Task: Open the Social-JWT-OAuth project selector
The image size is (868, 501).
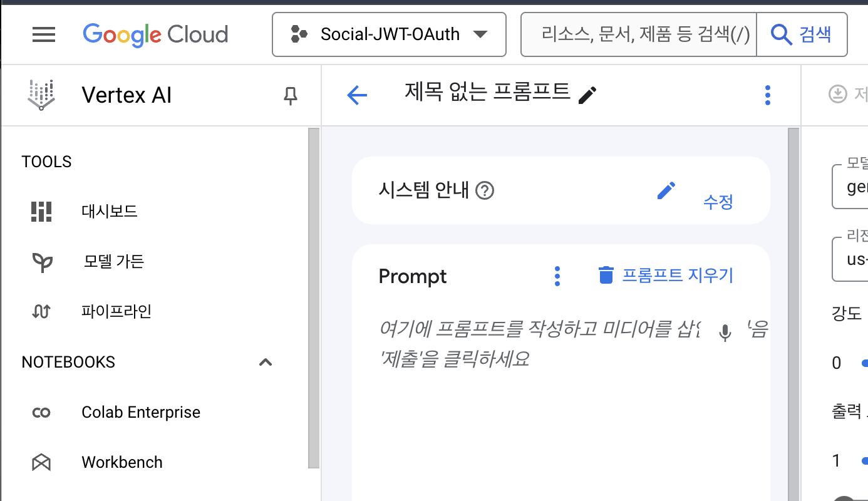Action: click(389, 34)
